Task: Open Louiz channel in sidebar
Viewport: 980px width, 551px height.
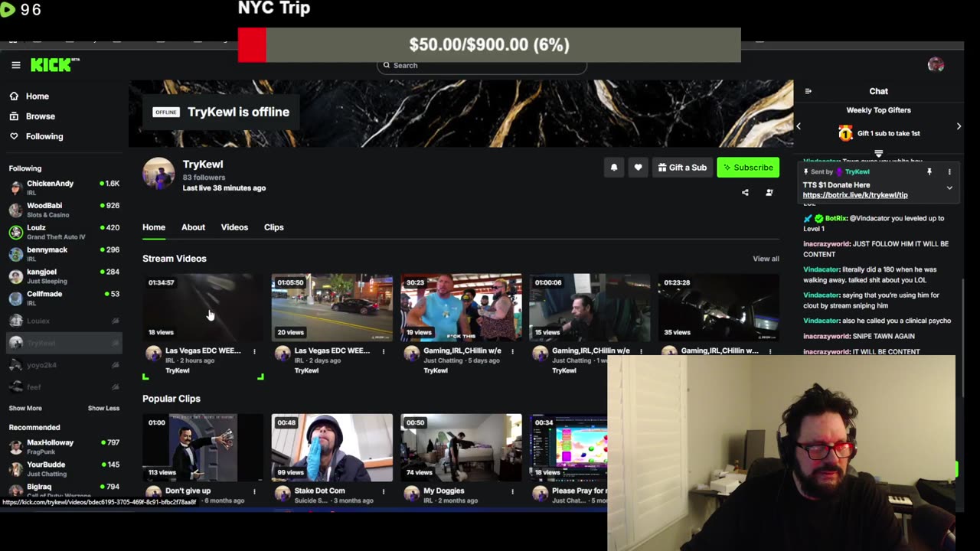Action: [64, 232]
